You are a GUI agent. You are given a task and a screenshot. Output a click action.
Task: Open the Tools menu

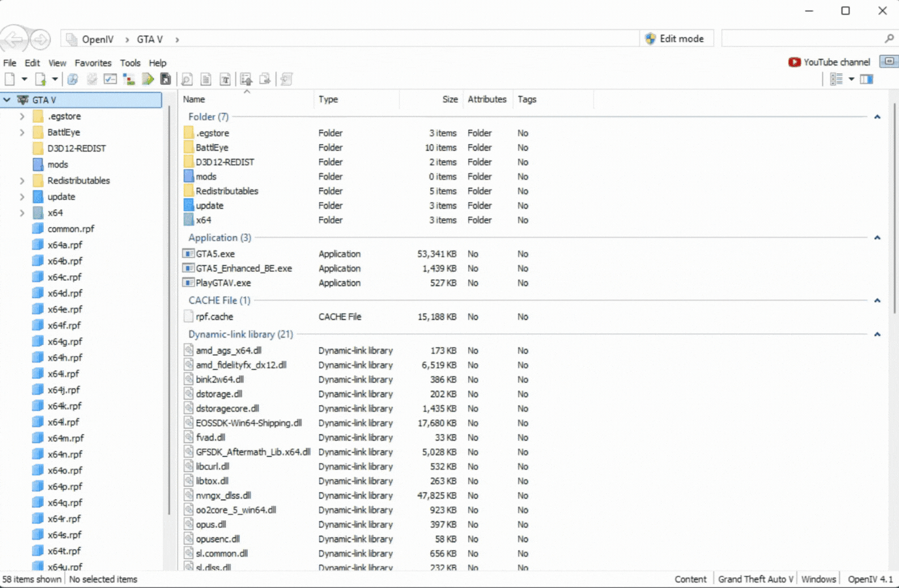point(130,63)
